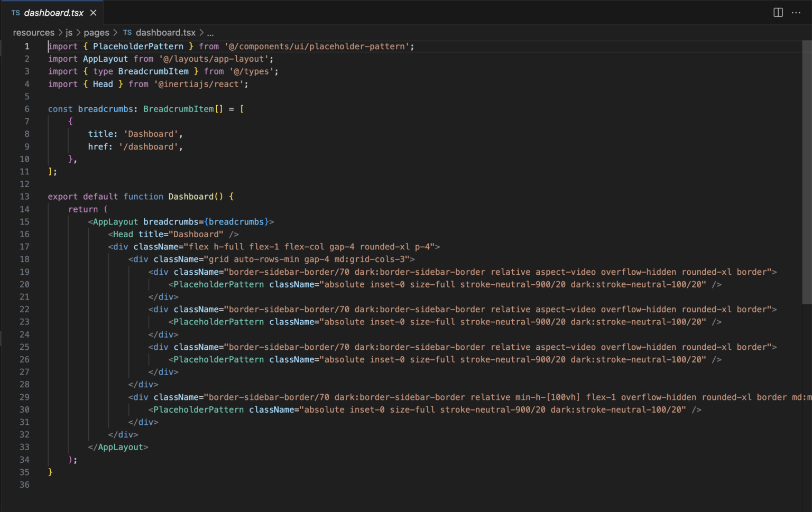Click the AppLayout opening tag on line 15
This screenshot has height=512, width=812.
115,221
